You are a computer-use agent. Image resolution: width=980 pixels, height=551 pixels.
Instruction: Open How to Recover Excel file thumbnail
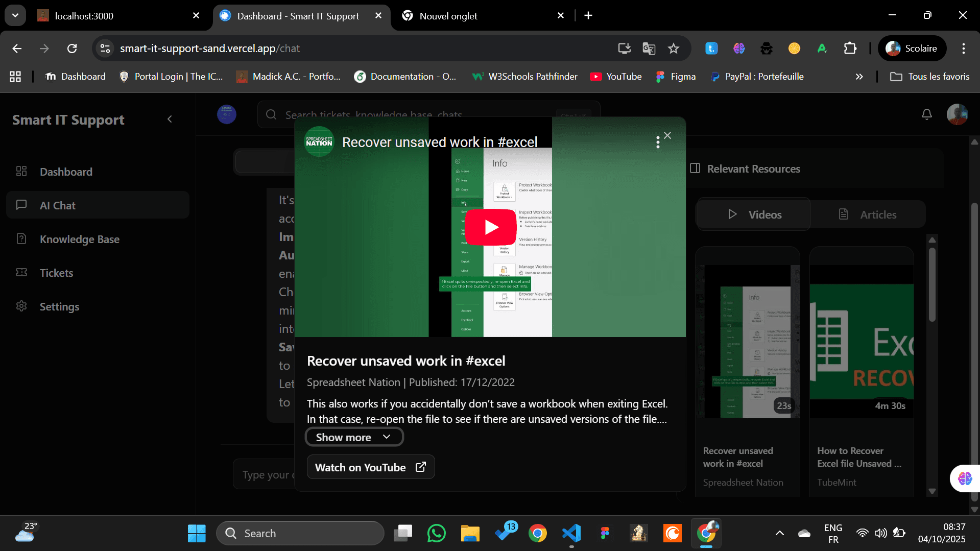tap(862, 341)
